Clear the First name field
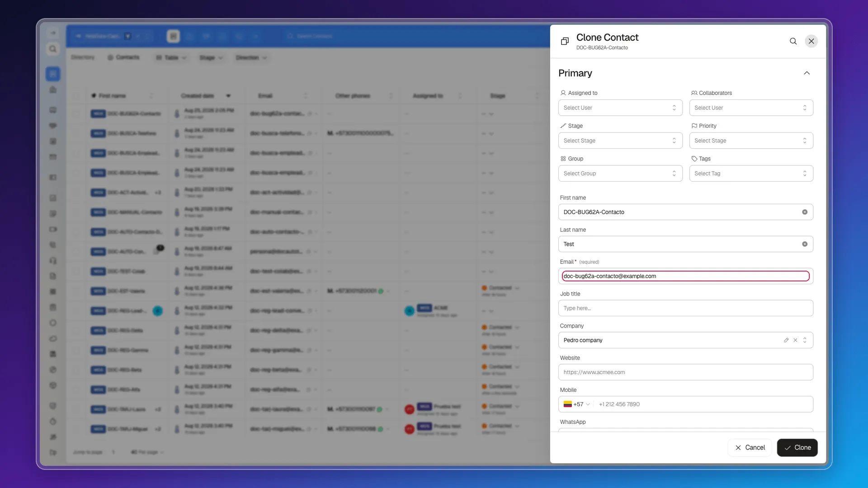This screenshot has width=868, height=488. 805,212
